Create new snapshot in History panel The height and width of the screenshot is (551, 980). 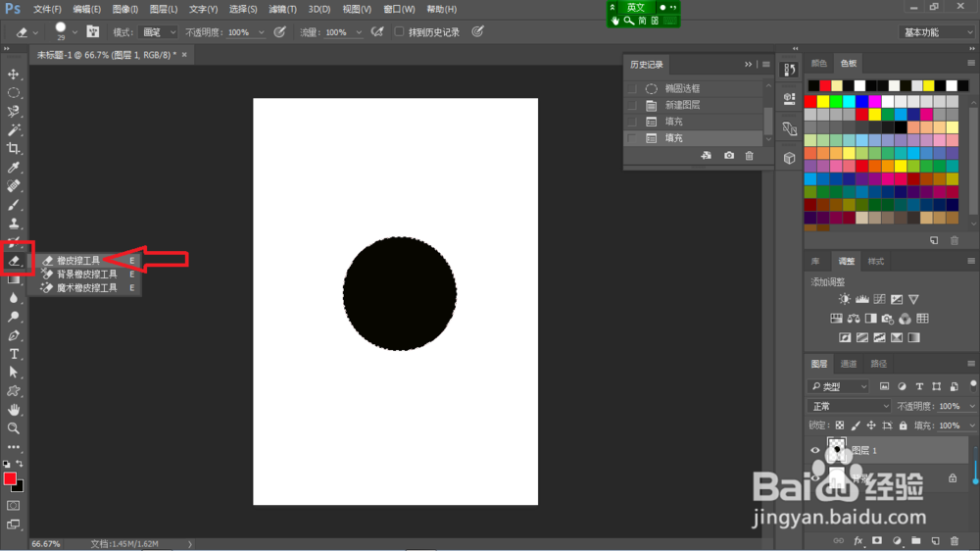pyautogui.click(x=729, y=156)
